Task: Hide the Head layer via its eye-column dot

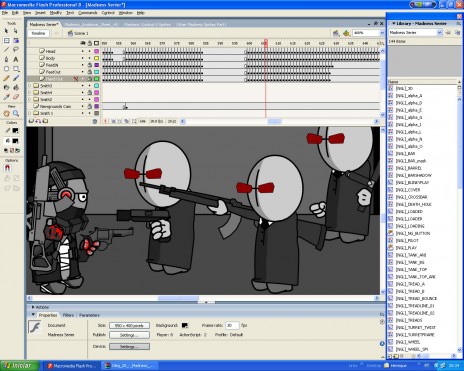Action: pyautogui.click(x=83, y=51)
